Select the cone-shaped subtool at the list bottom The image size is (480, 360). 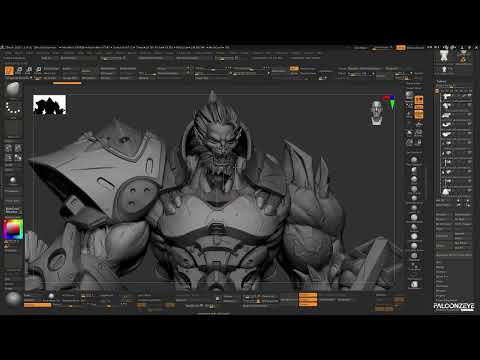tap(445, 192)
